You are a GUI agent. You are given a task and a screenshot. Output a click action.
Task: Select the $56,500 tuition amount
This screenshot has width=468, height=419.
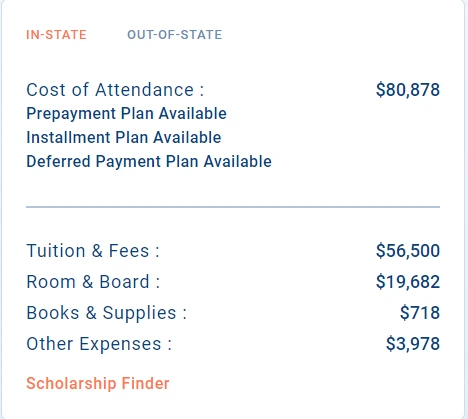(x=408, y=251)
